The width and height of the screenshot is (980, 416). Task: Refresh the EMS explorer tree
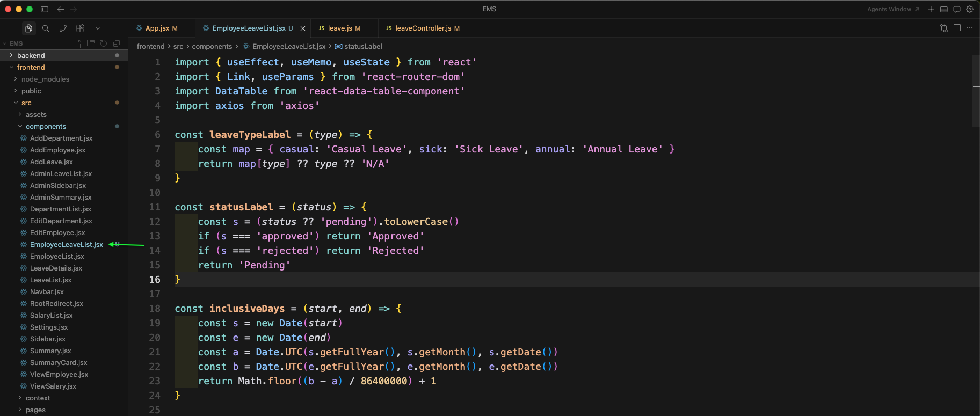tap(104, 43)
